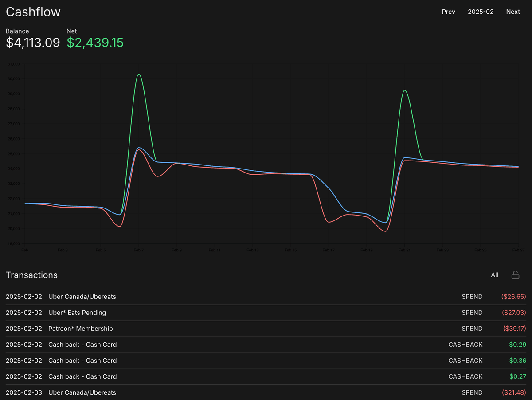Click the Cashflow page title
Screen dimensions: 532x400
click(33, 12)
